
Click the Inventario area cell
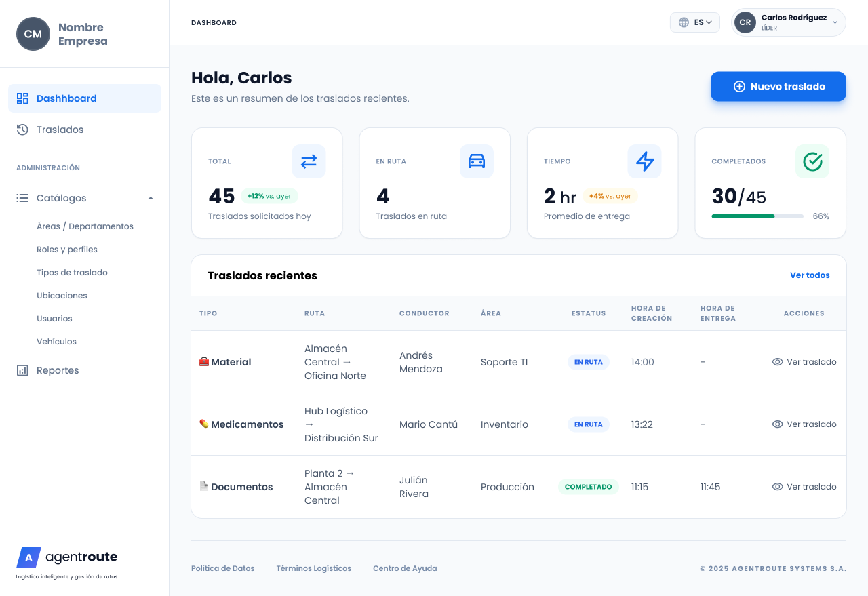point(505,424)
